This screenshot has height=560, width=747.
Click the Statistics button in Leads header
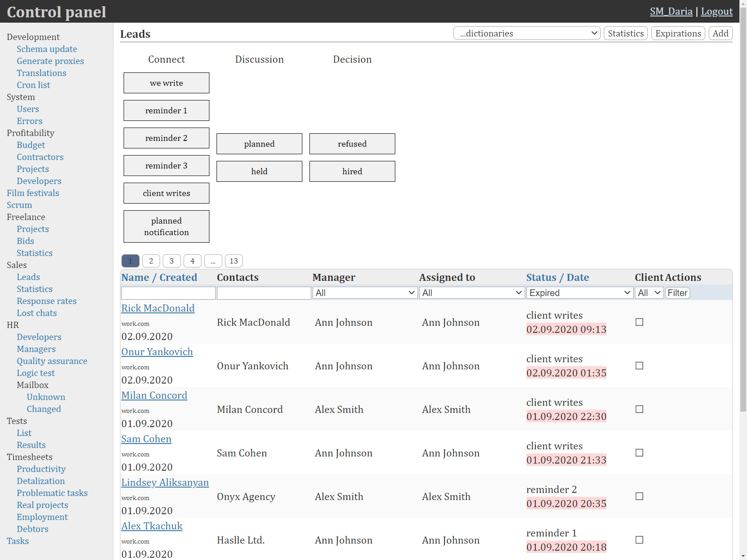[626, 33]
